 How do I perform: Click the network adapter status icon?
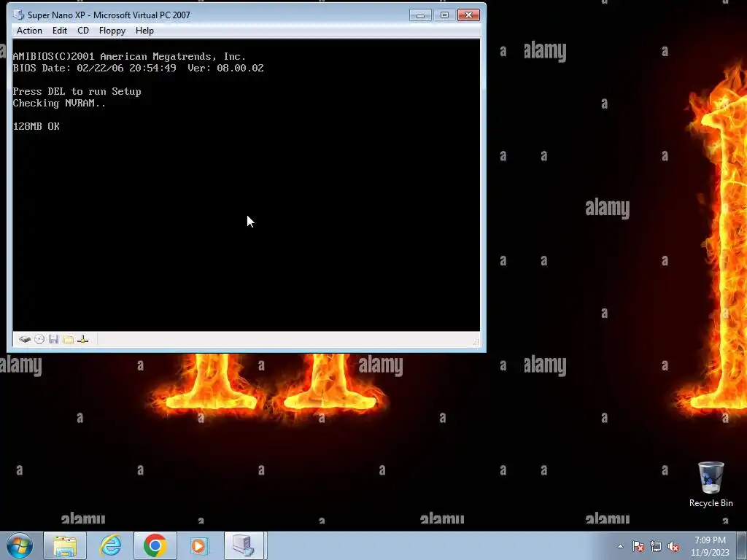tap(83, 340)
